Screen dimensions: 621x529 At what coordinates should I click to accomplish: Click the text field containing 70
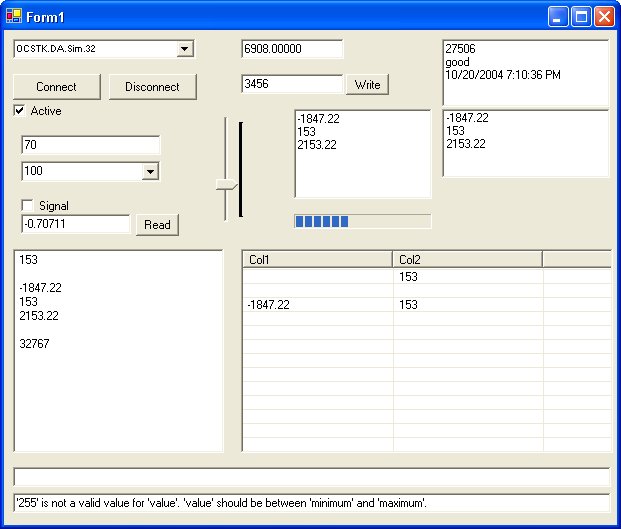tap(91, 145)
